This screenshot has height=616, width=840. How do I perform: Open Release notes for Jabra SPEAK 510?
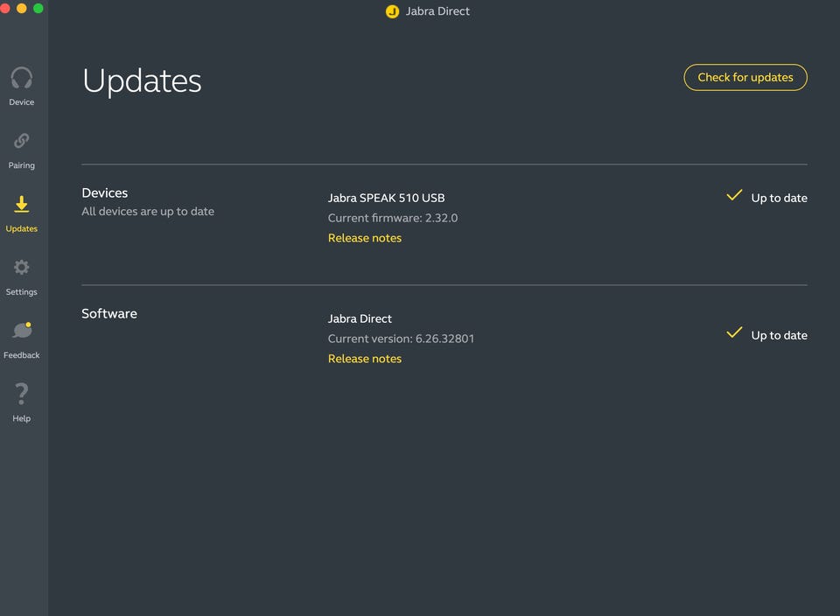coord(364,238)
